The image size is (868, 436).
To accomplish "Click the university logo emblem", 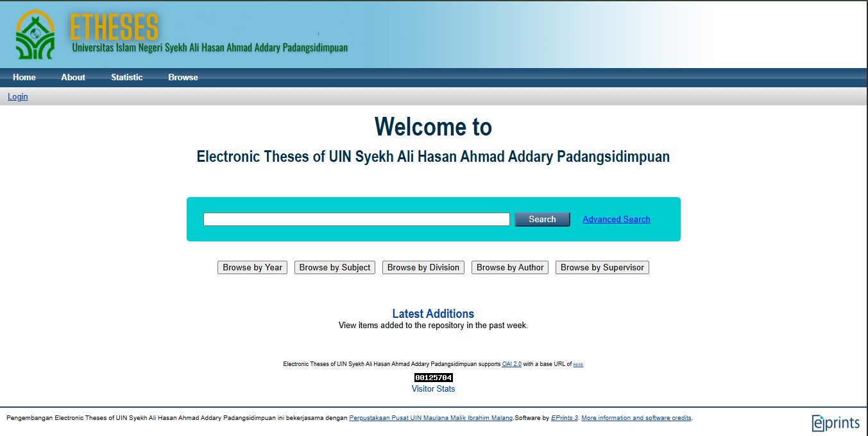I will (35, 35).
